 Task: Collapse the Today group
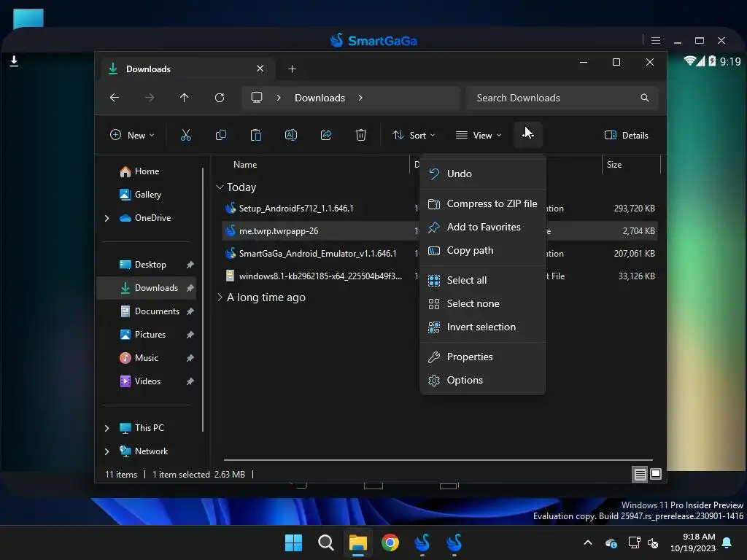click(x=220, y=187)
